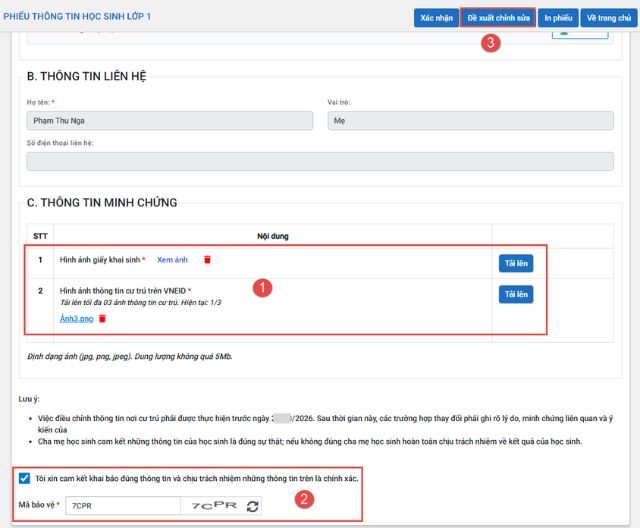
Task: Click the Họ tên field showing Phạm Thu Nga
Action: [169, 121]
